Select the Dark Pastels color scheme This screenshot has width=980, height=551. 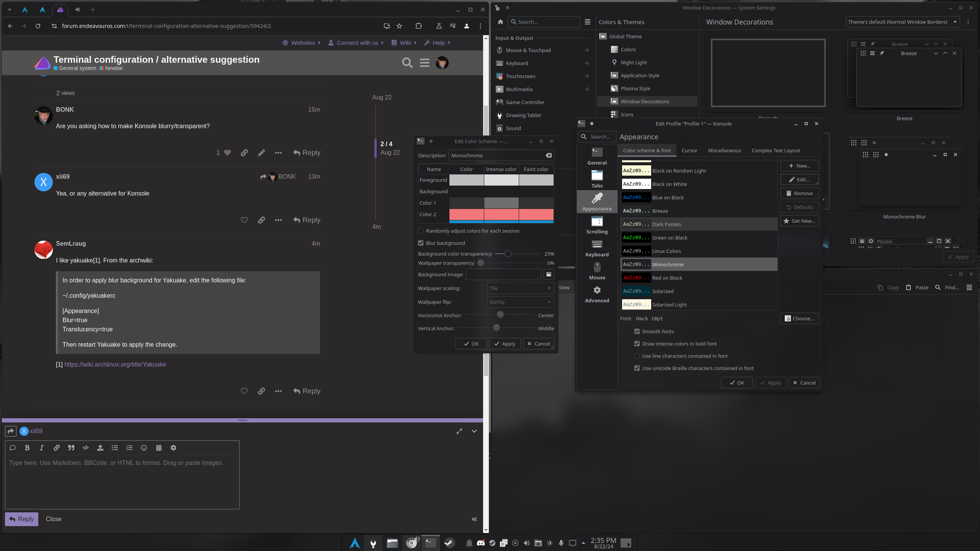[x=699, y=224]
